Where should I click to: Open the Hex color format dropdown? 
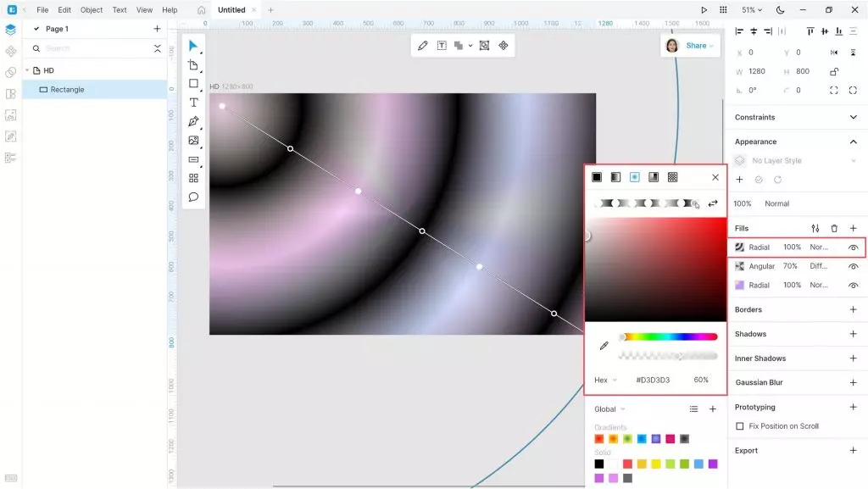(x=605, y=380)
